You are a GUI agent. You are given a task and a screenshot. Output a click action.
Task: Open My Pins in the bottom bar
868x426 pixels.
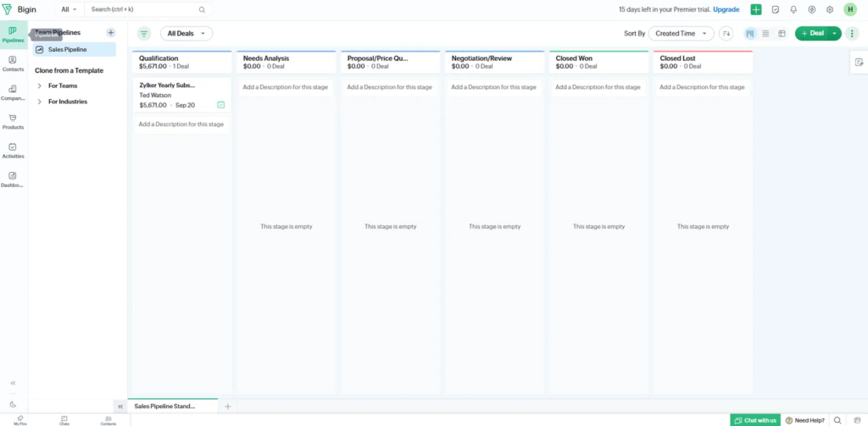click(20, 420)
